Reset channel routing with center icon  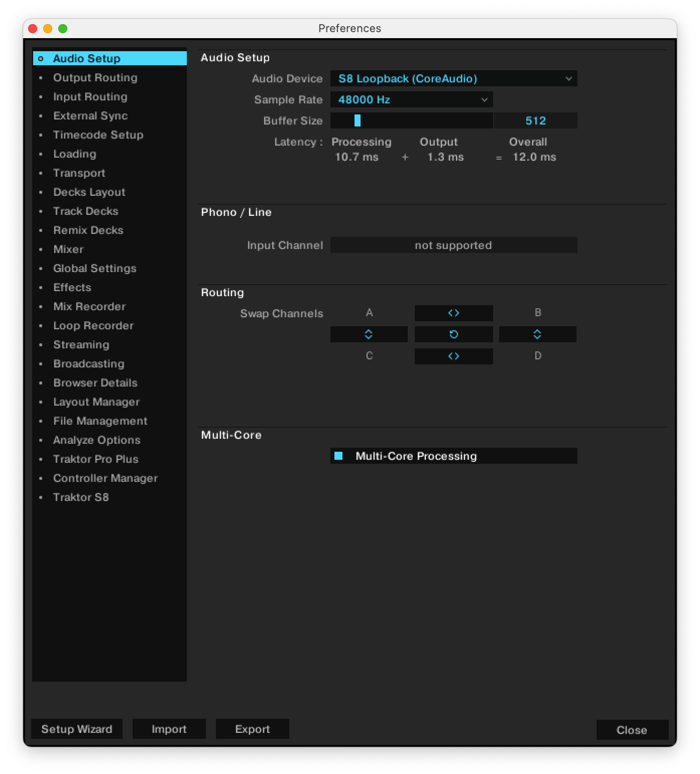453,334
